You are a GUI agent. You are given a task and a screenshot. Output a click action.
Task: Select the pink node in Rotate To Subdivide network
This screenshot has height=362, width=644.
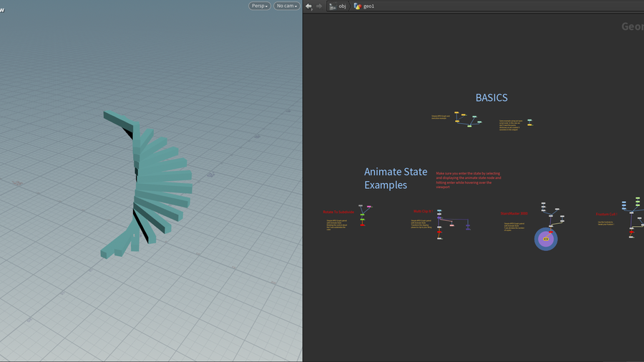point(369,207)
